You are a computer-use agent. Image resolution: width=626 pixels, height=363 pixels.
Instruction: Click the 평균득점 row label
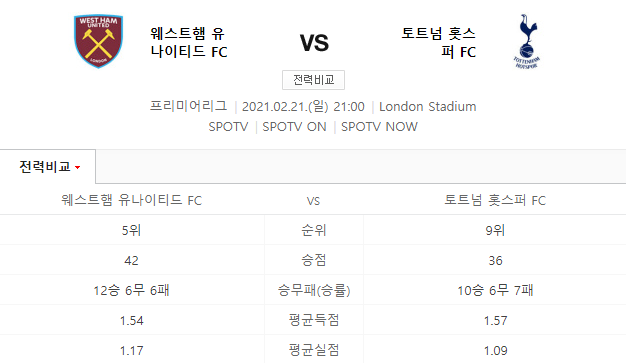(314, 320)
